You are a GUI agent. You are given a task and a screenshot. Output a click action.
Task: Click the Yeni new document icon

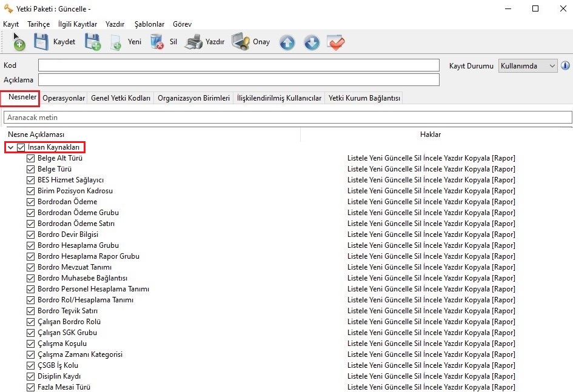pyautogui.click(x=116, y=42)
